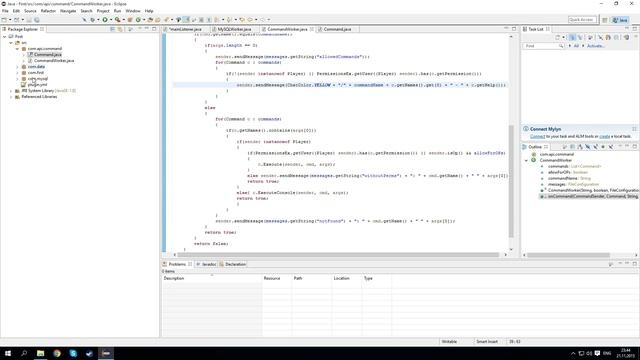Open the Run button dropdown arrow
The width and height of the screenshot is (640, 360).
tap(111, 20)
